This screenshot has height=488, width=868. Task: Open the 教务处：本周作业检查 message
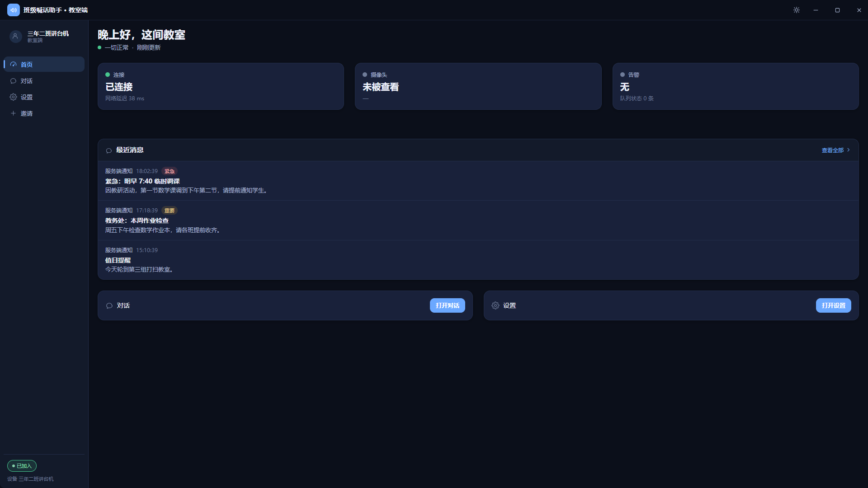478,221
